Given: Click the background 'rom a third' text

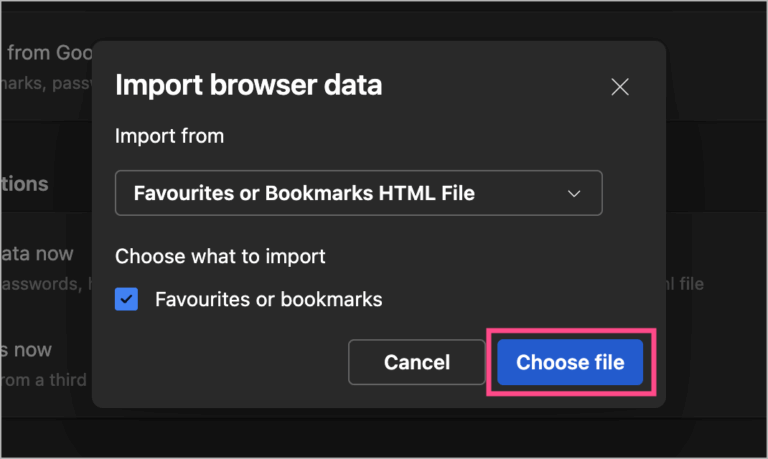Looking at the screenshot, I should (x=43, y=380).
